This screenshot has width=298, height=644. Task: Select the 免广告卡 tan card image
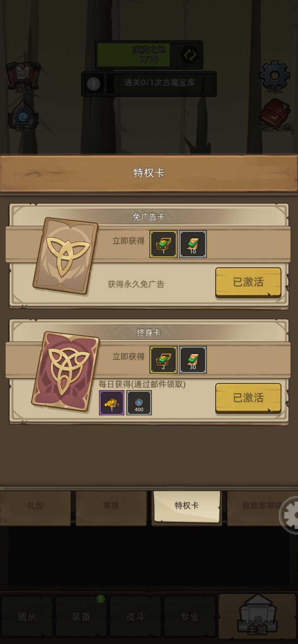65,255
